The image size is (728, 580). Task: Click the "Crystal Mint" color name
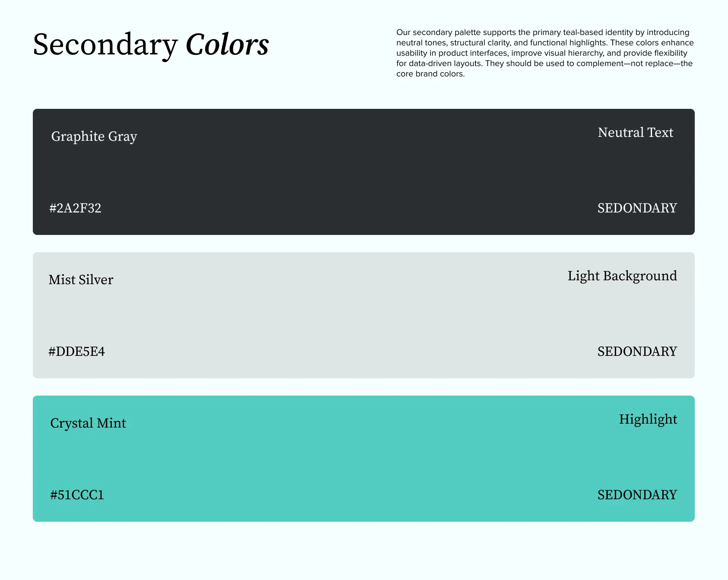tap(88, 423)
